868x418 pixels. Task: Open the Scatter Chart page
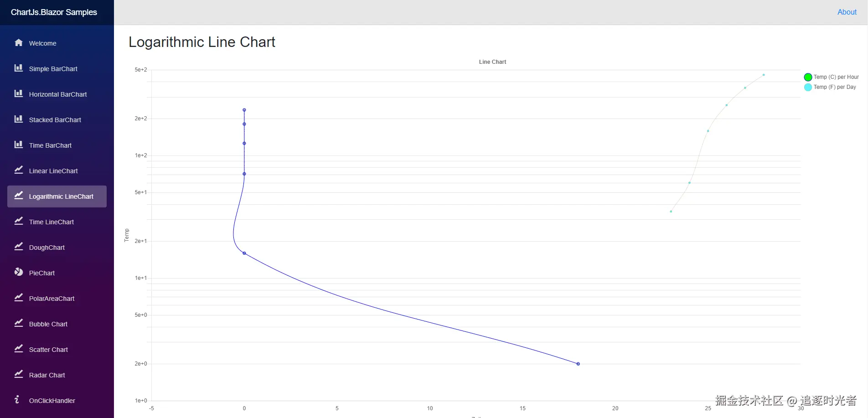pyautogui.click(x=48, y=350)
